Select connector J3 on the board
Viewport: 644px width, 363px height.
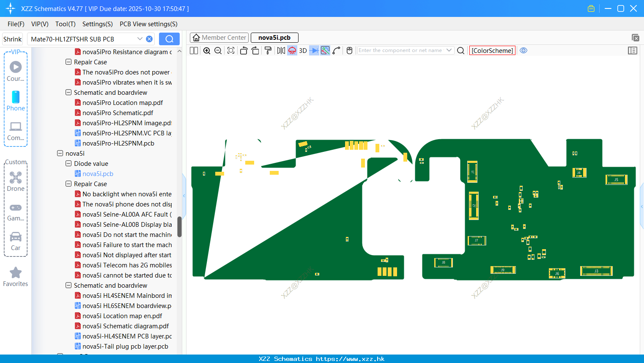click(x=596, y=271)
